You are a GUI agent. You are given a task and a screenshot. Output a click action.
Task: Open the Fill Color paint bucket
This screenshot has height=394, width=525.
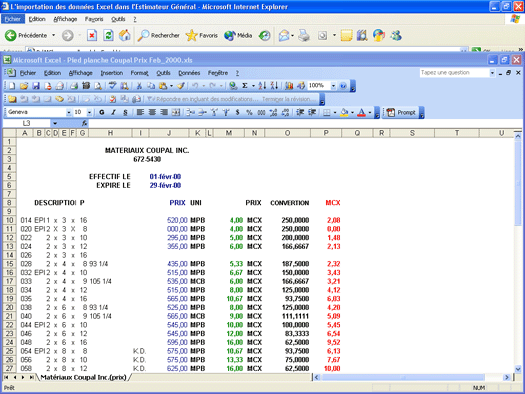tap(344, 112)
